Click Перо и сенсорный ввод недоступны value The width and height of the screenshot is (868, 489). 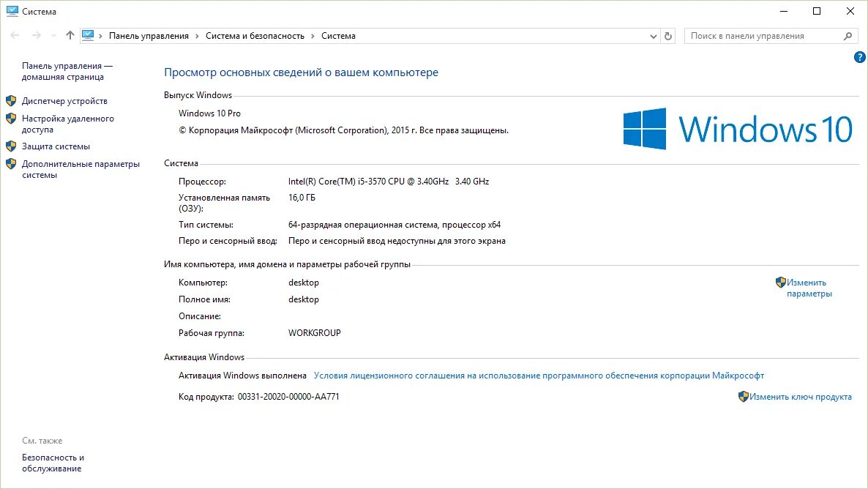397,241
